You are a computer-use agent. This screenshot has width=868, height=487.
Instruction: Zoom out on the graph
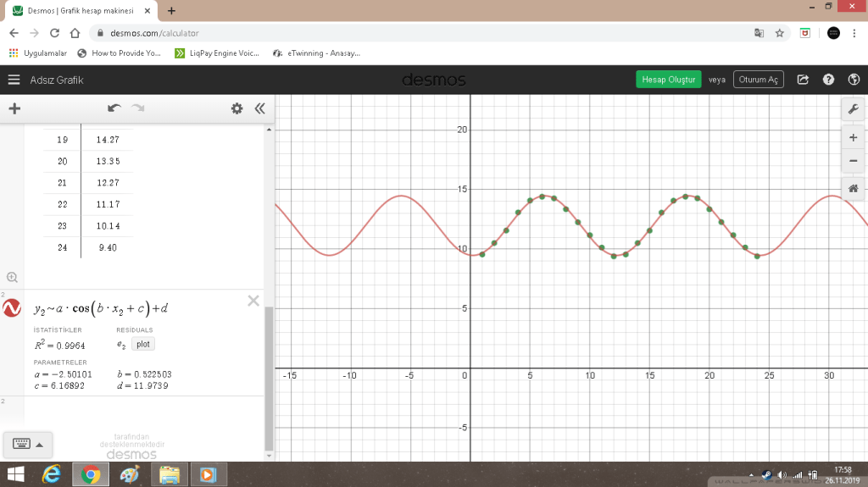click(853, 161)
